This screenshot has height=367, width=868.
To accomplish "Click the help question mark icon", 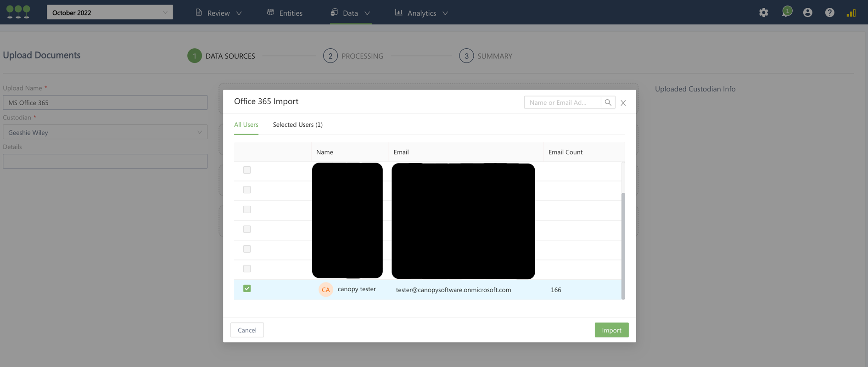I will [829, 13].
